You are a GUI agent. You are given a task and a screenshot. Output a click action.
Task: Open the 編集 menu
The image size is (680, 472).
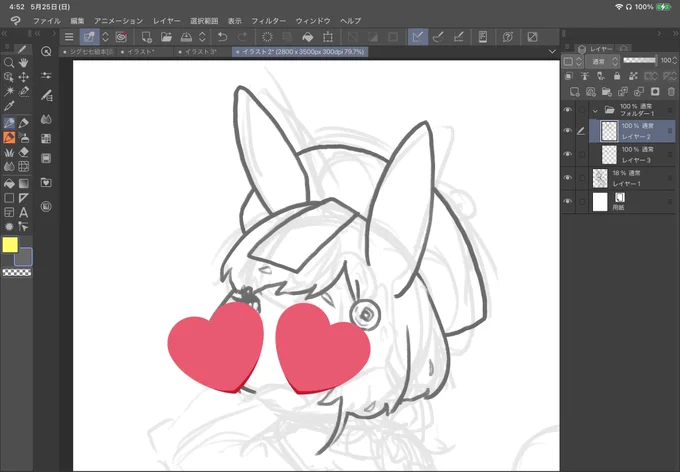[78, 21]
